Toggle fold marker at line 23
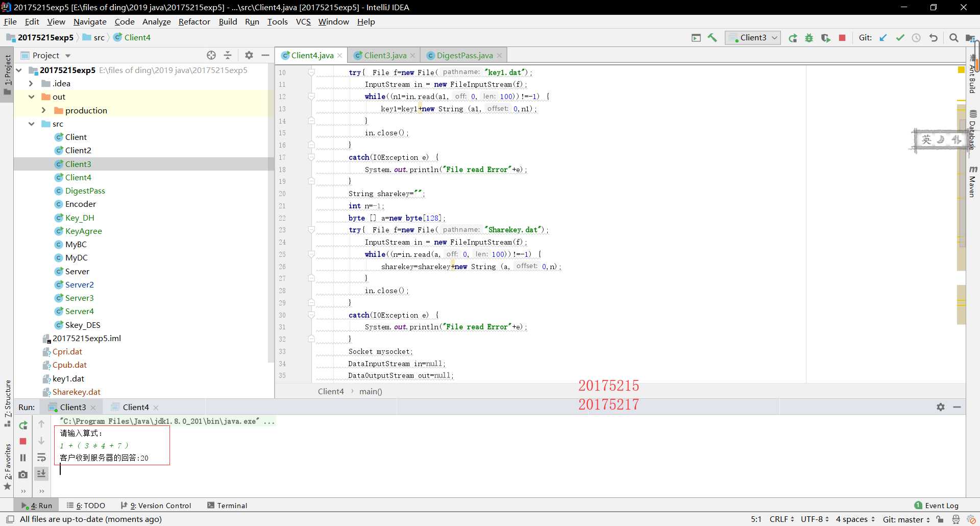Viewport: 980px width, 526px height. click(311, 230)
